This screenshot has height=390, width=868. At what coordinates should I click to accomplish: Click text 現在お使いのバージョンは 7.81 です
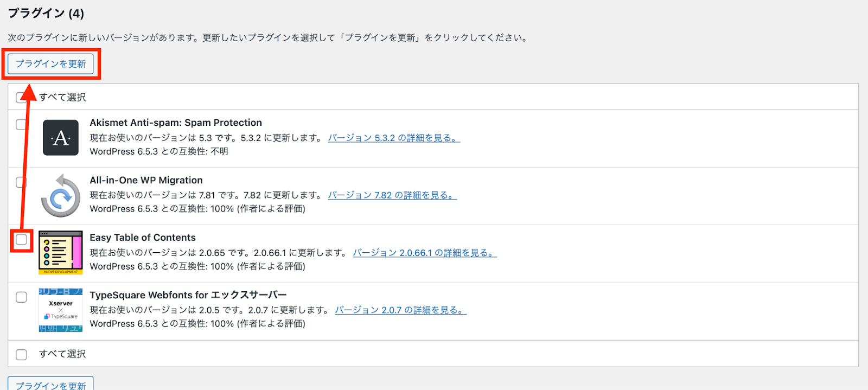(164, 195)
